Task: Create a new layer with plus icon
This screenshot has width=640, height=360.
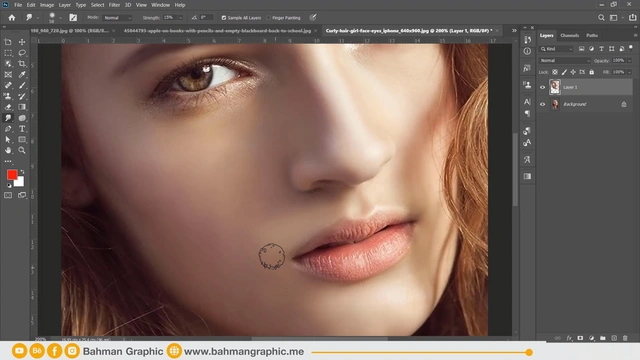Action: [x=614, y=338]
